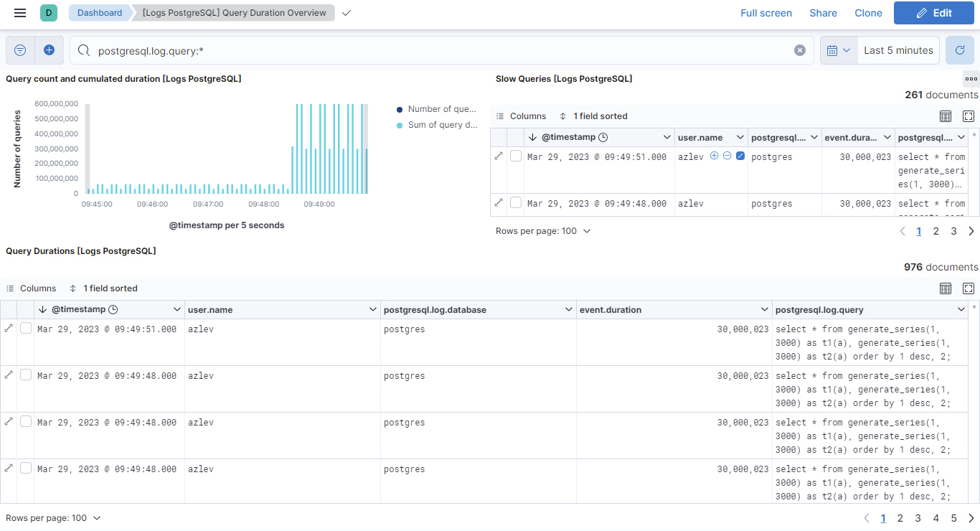
Task: Click the Edit button
Action: click(x=933, y=13)
